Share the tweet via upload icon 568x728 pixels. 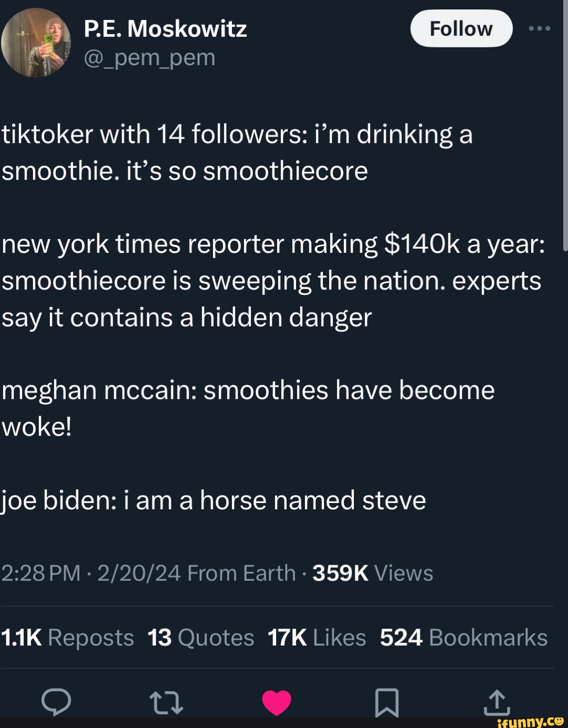(x=497, y=702)
